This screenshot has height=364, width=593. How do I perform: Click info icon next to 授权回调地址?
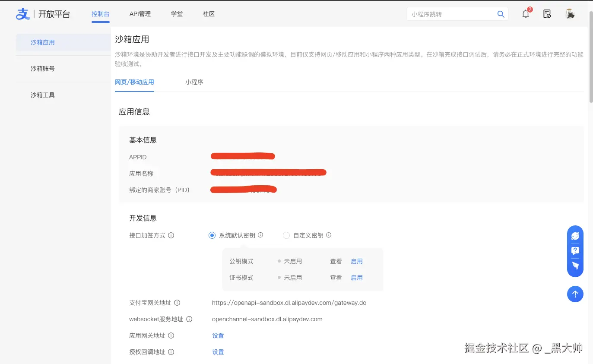(x=171, y=352)
